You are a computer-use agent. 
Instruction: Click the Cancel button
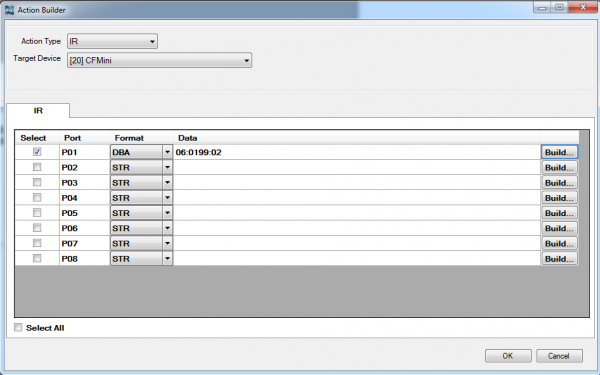(559, 356)
